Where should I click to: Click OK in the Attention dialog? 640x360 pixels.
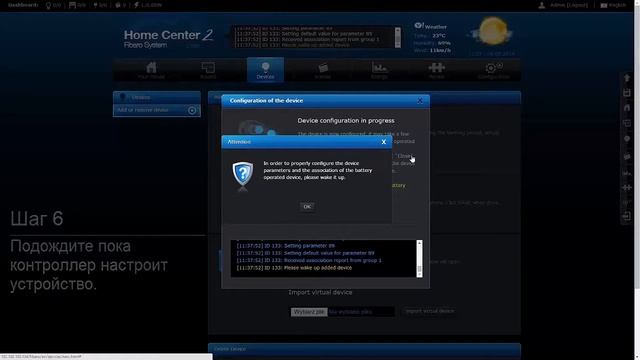[x=307, y=207]
